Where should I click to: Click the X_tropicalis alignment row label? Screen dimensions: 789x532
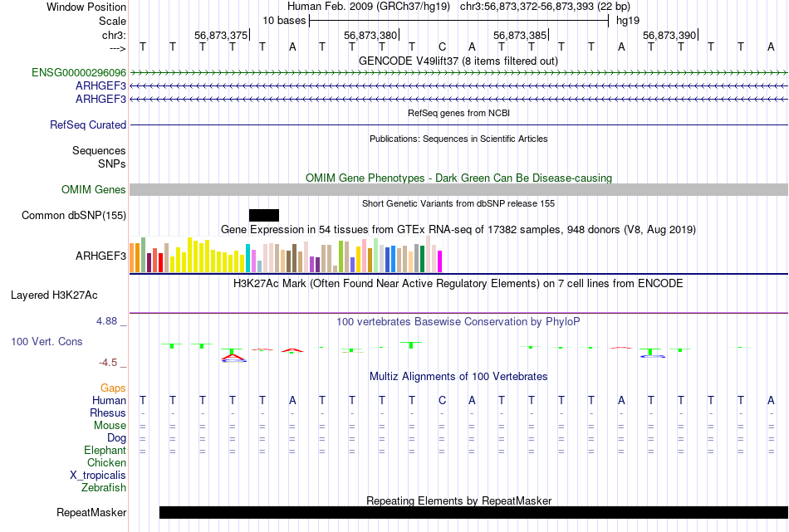[x=98, y=476]
